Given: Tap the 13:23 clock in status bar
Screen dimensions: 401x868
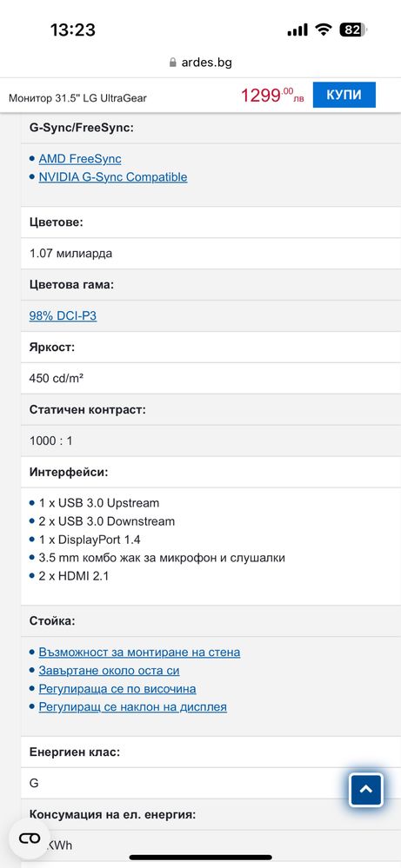Looking at the screenshot, I should point(72,30).
